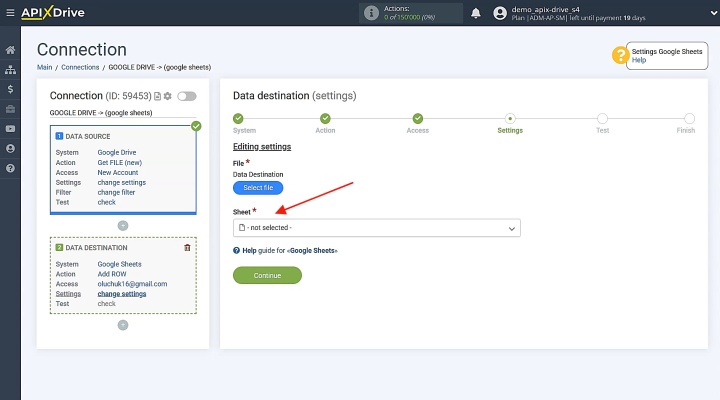Jump to the Action step in progress bar
The image size is (720, 400).
325,118
